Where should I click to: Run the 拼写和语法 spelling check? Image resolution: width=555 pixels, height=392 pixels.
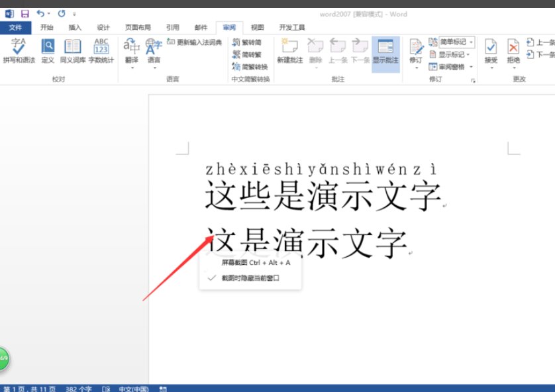tap(17, 52)
